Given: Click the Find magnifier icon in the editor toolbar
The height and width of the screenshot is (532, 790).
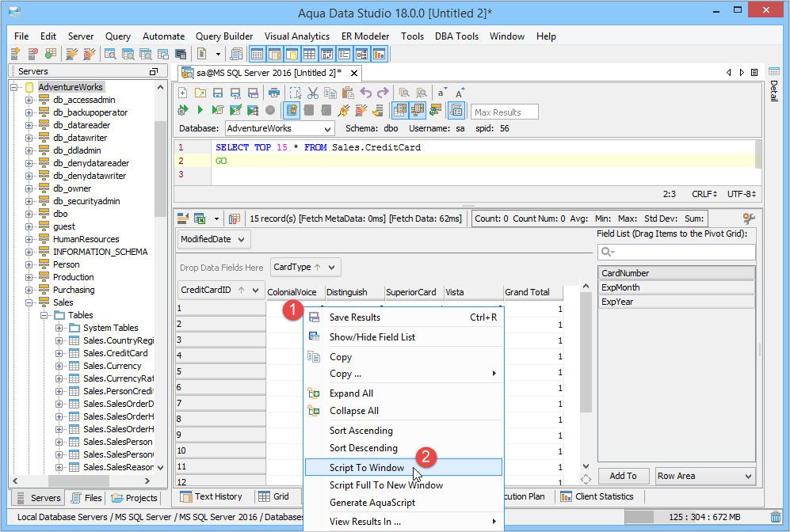Looking at the screenshot, I should click(404, 93).
